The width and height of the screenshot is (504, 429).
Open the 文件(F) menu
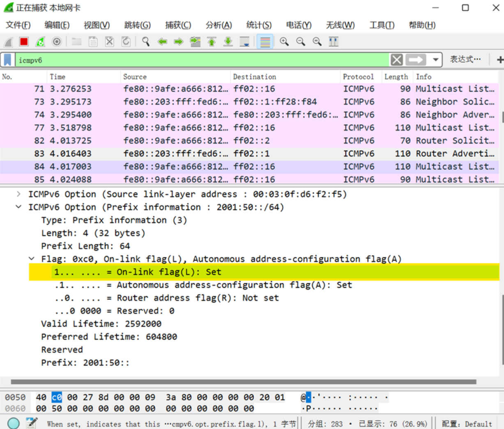pos(18,25)
